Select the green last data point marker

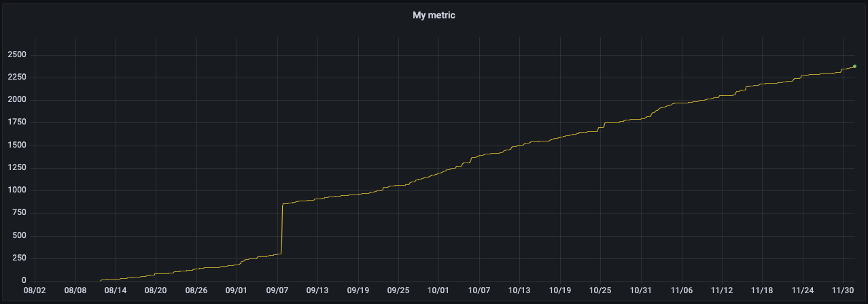coord(854,66)
